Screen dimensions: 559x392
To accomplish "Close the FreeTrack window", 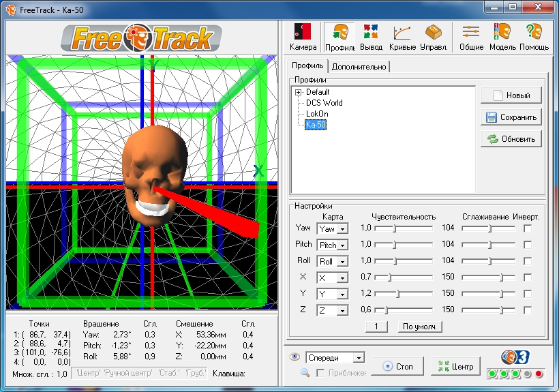I will pyautogui.click(x=538, y=7).
